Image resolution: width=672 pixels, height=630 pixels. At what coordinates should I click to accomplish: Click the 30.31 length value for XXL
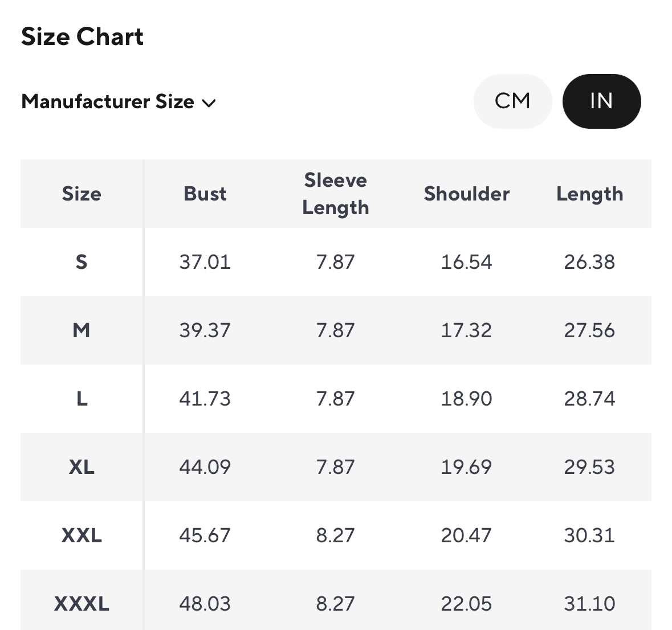589,535
